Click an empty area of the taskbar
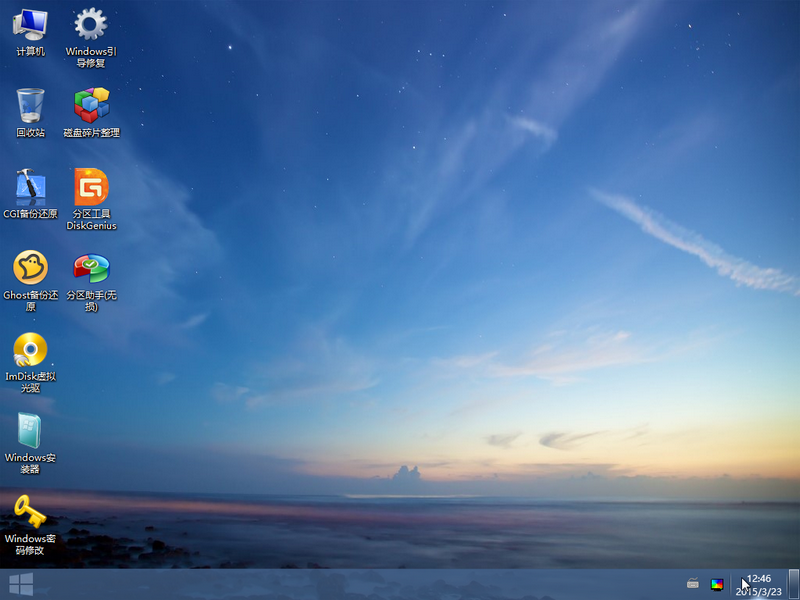 [x=357, y=584]
